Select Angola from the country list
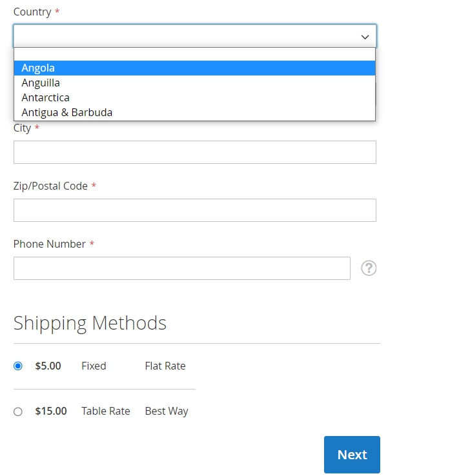Screen dimensions: 459x476 (195, 68)
